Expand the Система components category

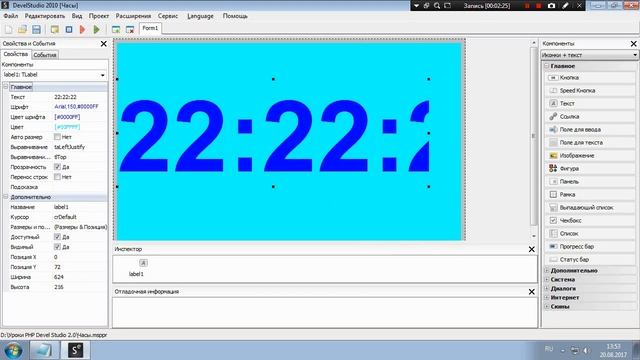[x=547, y=280]
